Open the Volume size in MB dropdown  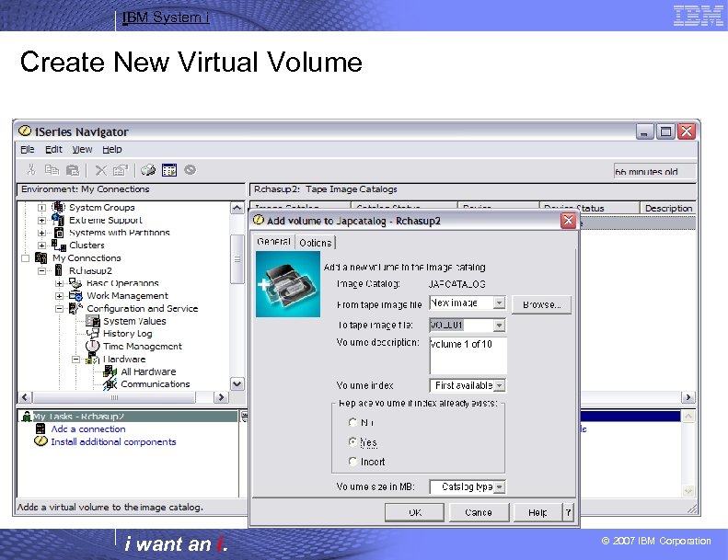500,486
